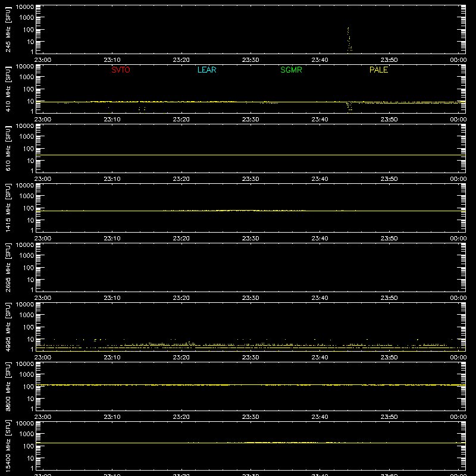Viewport: 476px width, 476px height.
Task: Click the 100 tick label on the 245 MHz axis
Action: tap(29, 30)
